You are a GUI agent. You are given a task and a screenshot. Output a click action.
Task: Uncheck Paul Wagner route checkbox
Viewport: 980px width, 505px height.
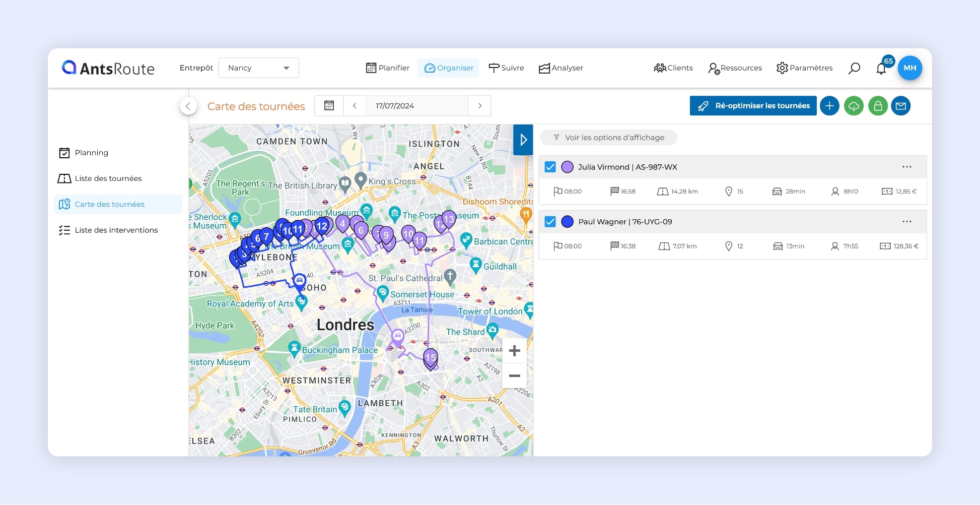coord(550,222)
